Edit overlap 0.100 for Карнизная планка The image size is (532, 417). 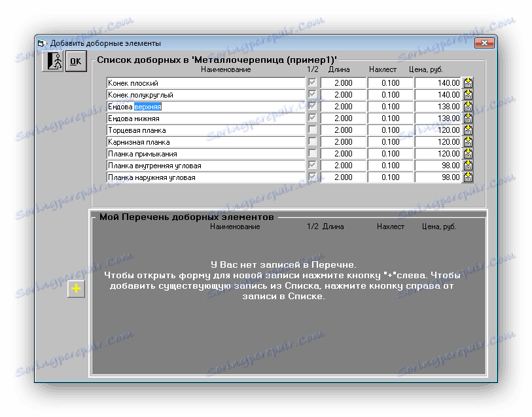tap(391, 142)
